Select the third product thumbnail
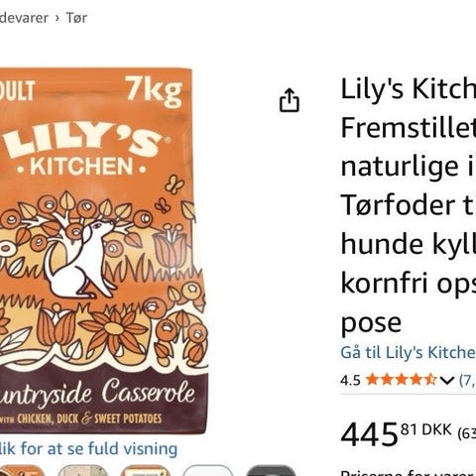The width and height of the screenshot is (476, 476). [x=146, y=470]
